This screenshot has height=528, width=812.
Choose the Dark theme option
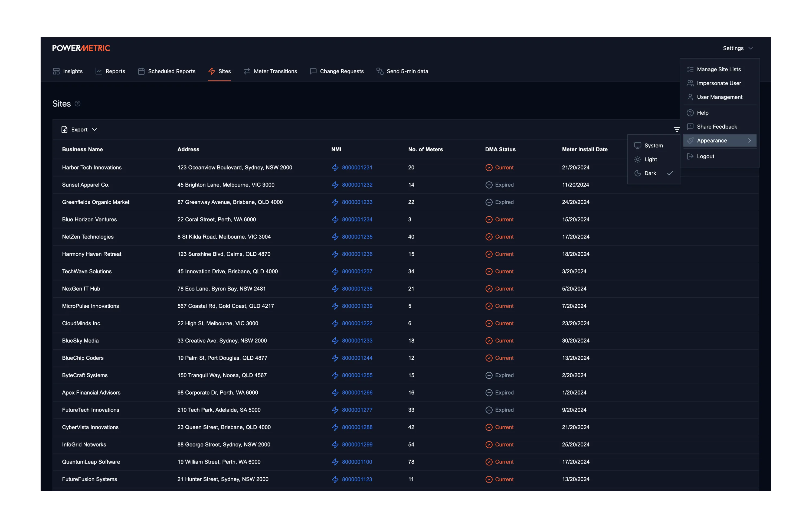pyautogui.click(x=650, y=173)
